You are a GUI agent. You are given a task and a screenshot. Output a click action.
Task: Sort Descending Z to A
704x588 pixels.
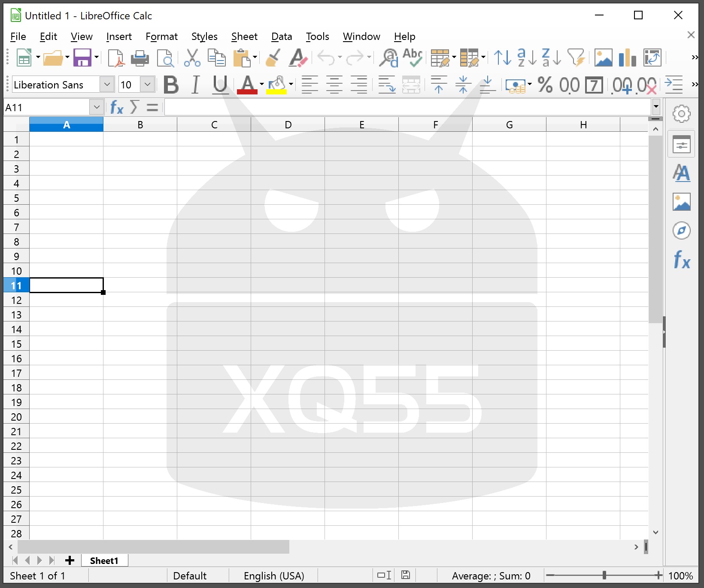coord(552,58)
